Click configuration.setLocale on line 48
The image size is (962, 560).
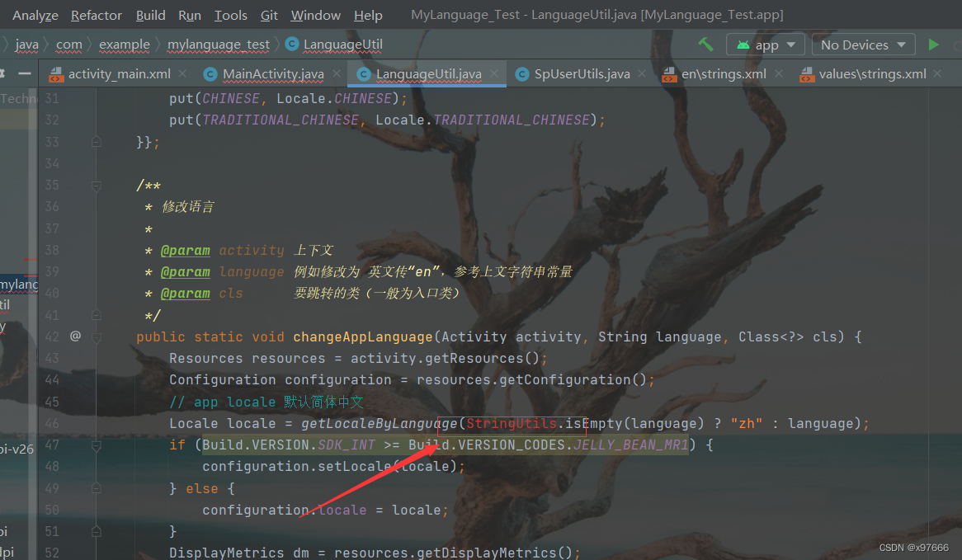(x=296, y=466)
